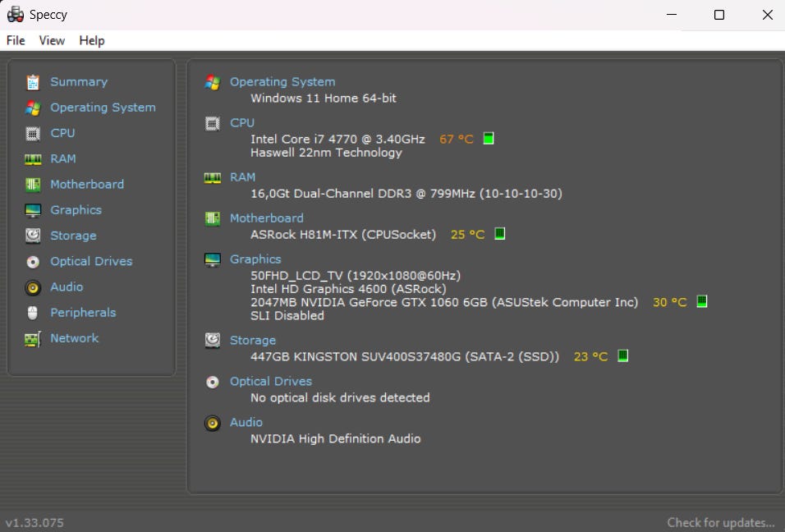Click the board icon beside Motherboard heading

click(x=213, y=218)
